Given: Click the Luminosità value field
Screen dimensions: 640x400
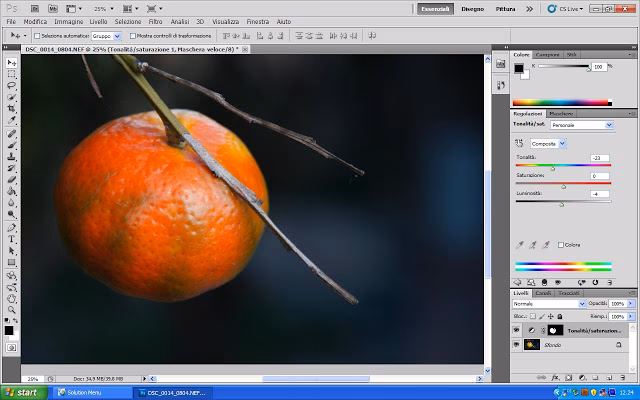Looking at the screenshot, I should (600, 194).
